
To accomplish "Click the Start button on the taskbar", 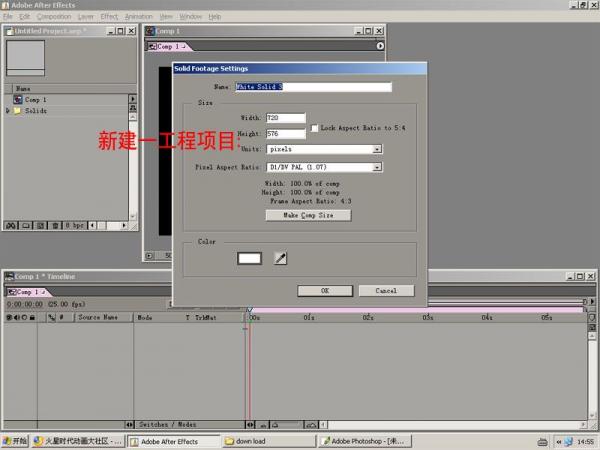I will [x=15, y=441].
